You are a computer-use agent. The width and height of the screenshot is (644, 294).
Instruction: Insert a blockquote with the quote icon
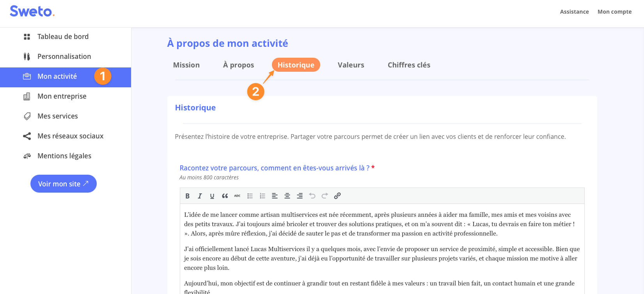coord(225,196)
